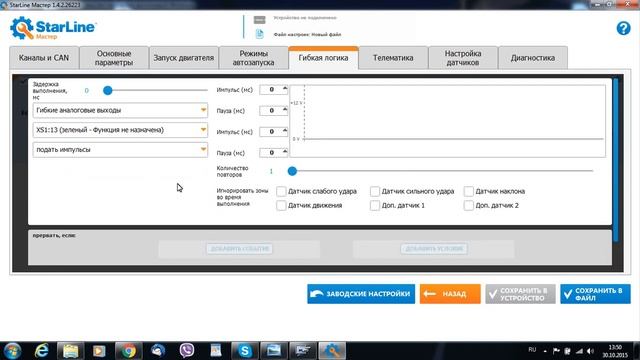Screen dimensions: 640x360
Task: Check Датчик наклона checkbox
Action: [x=469, y=191]
